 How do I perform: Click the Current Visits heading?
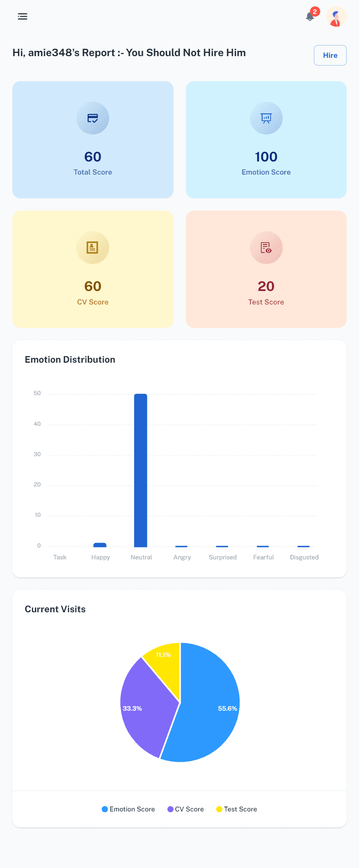click(55, 609)
